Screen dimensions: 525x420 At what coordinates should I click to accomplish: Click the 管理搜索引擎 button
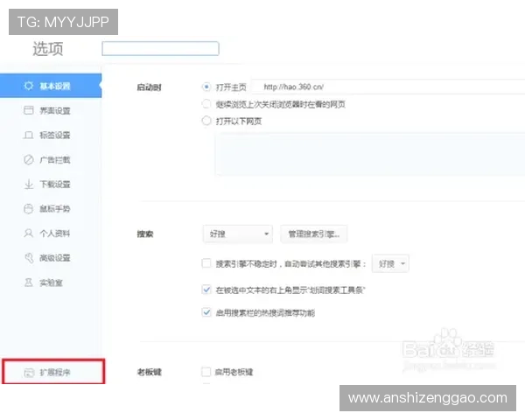[314, 234]
